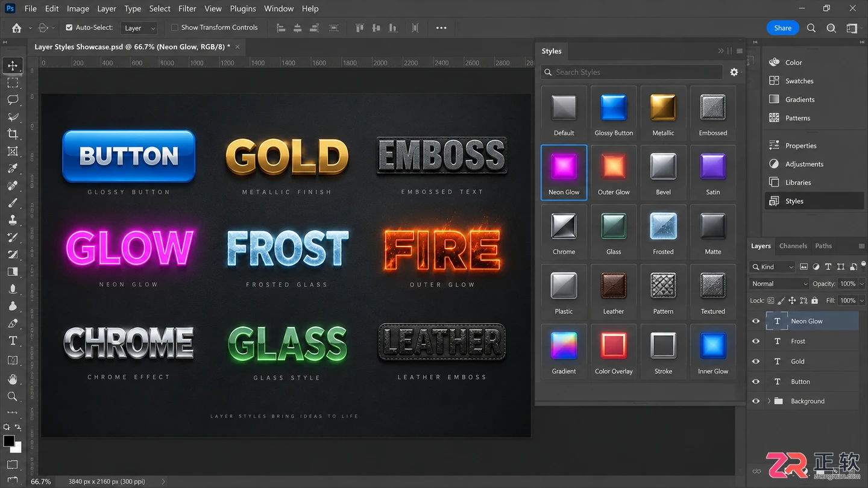Select the Crop tool
Screen dimensions: 868x488
(13, 134)
